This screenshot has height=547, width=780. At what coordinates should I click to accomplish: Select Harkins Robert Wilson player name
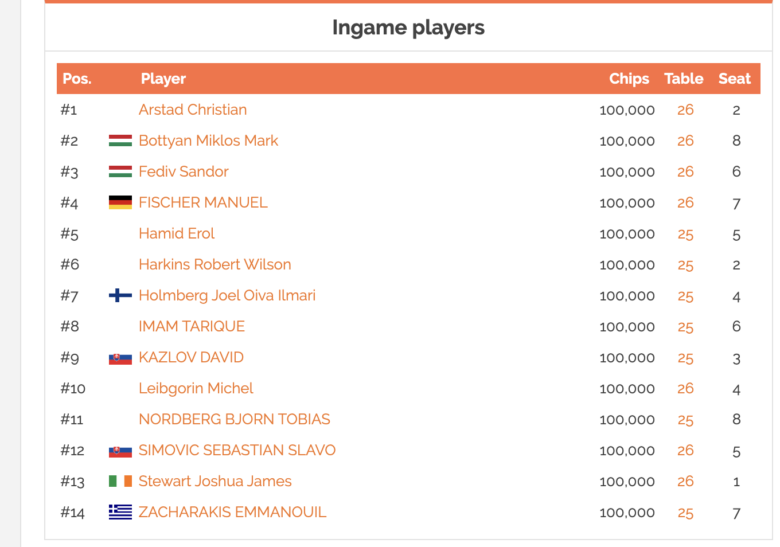tap(215, 264)
